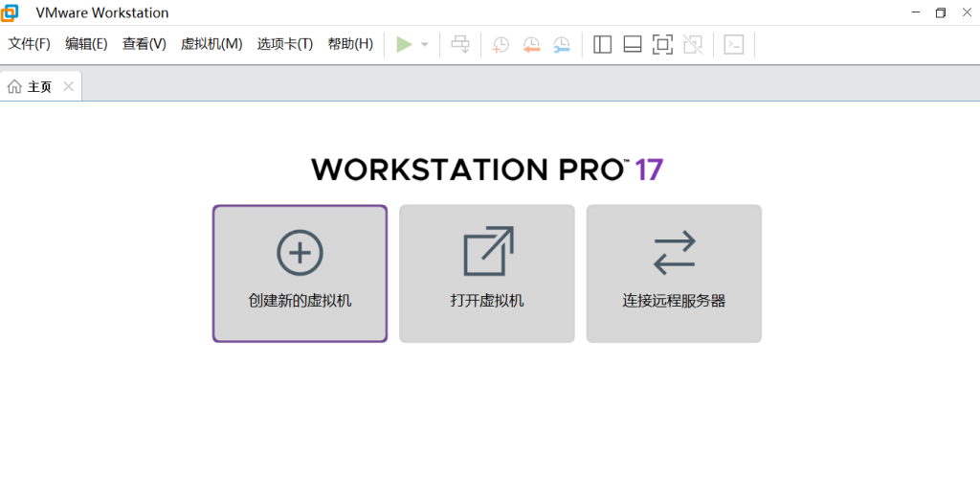Open the Snapshot Manager wrench icon

(561, 44)
